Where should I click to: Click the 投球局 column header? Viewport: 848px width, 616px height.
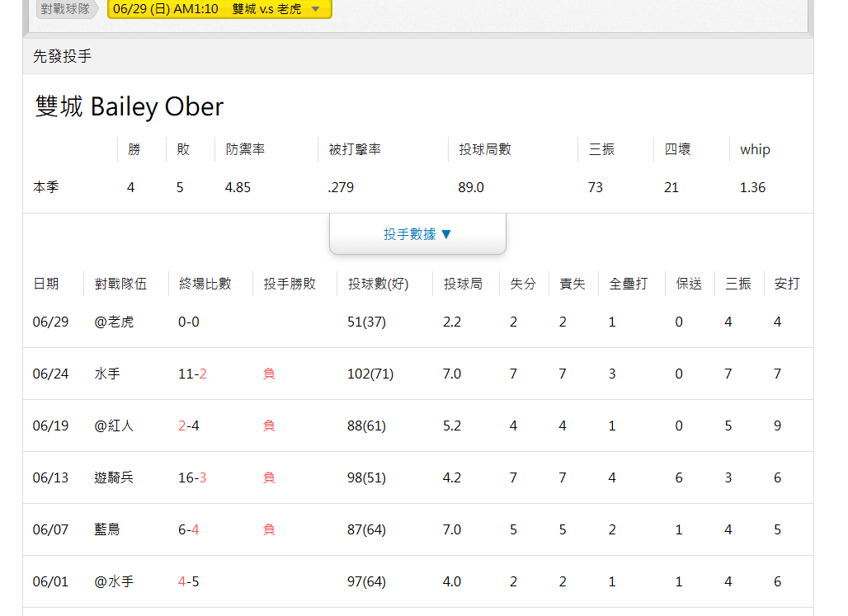[463, 284]
